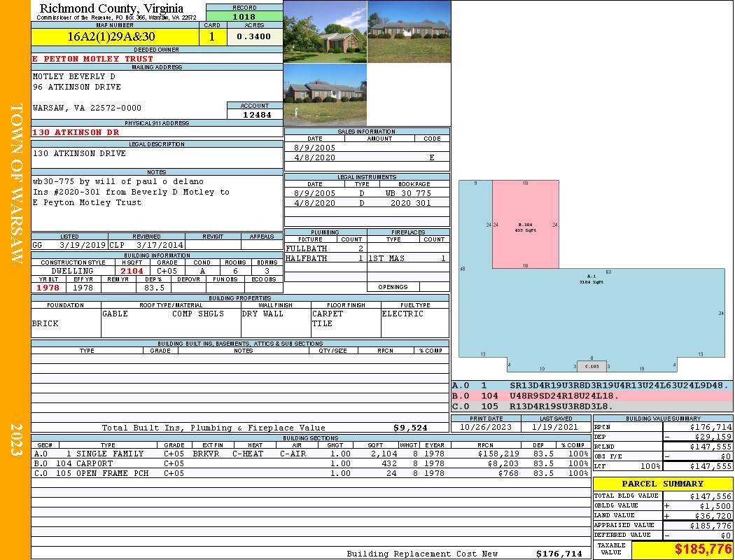Select built-ins total value $9,524
735x560 pixels.
coord(410,428)
